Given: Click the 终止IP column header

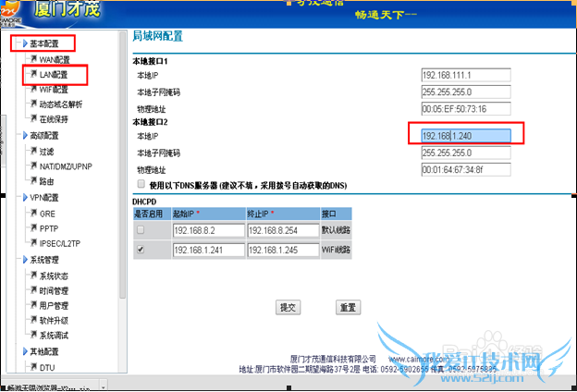Looking at the screenshot, I should point(283,214).
